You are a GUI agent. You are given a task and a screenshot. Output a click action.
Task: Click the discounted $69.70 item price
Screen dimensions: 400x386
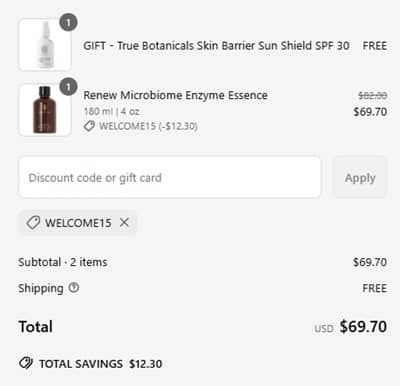coord(370,111)
